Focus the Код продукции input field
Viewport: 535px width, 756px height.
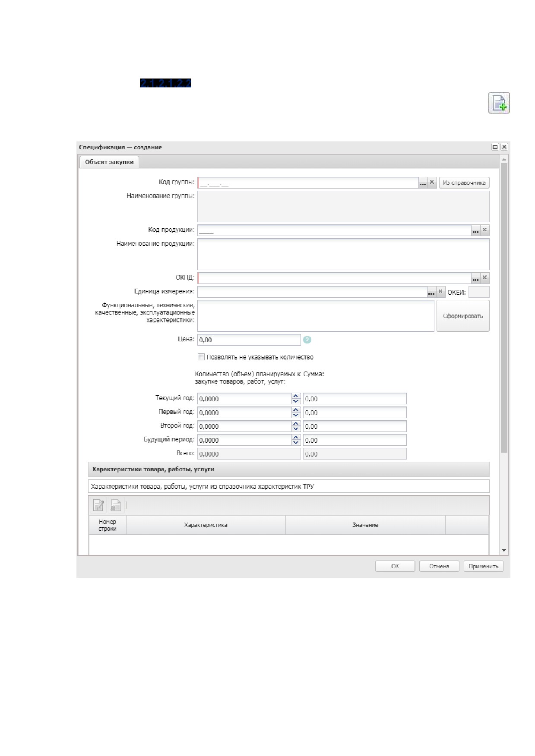(334, 230)
